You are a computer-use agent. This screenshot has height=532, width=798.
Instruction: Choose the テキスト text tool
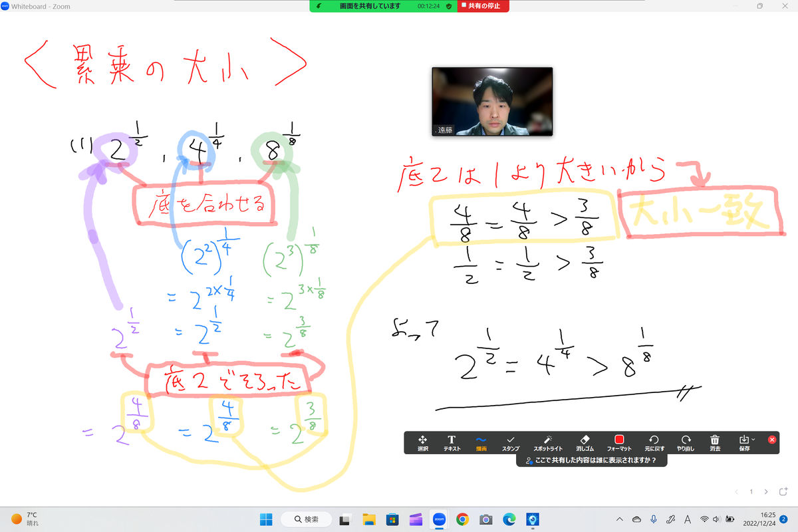coord(452,443)
